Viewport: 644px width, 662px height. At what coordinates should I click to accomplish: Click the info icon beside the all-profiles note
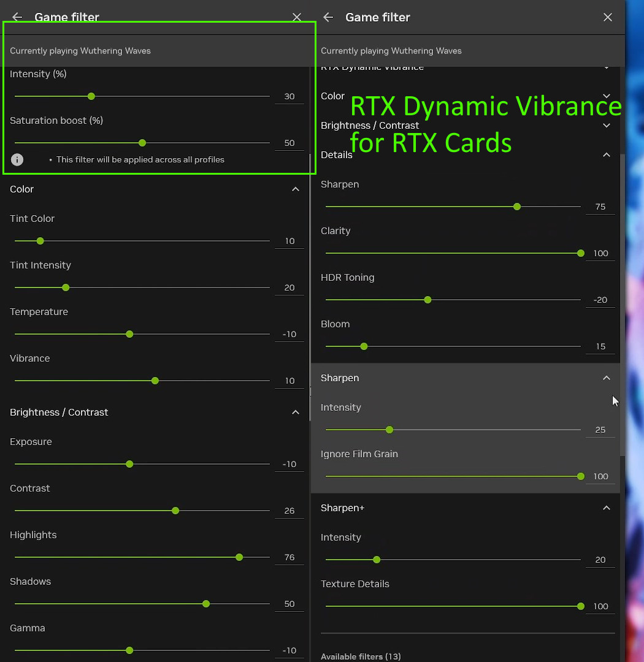click(x=17, y=160)
